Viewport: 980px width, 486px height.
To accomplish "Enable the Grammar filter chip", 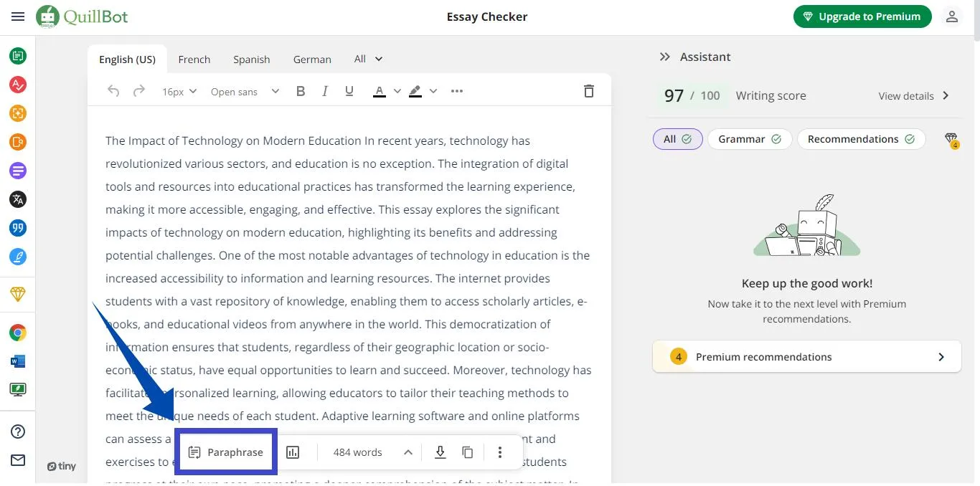I will 749,138.
